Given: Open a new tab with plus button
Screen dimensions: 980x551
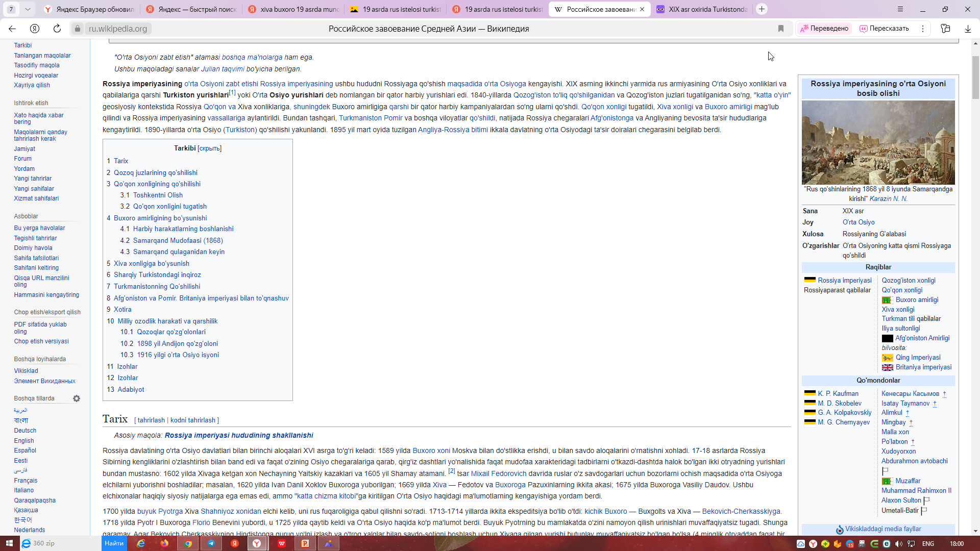Looking at the screenshot, I should [762, 9].
